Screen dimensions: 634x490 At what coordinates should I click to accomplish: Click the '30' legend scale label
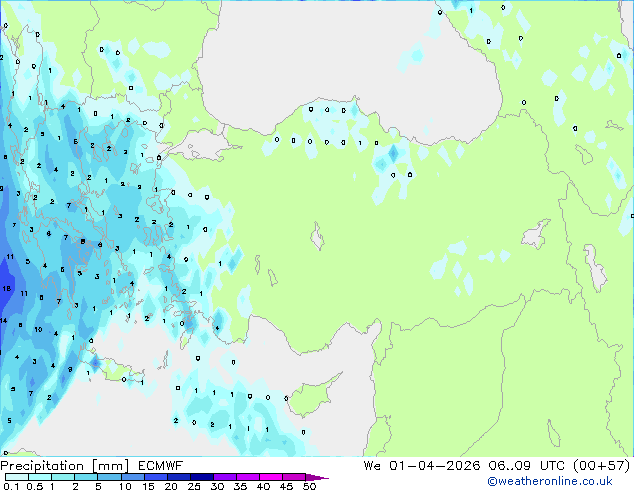click(217, 486)
